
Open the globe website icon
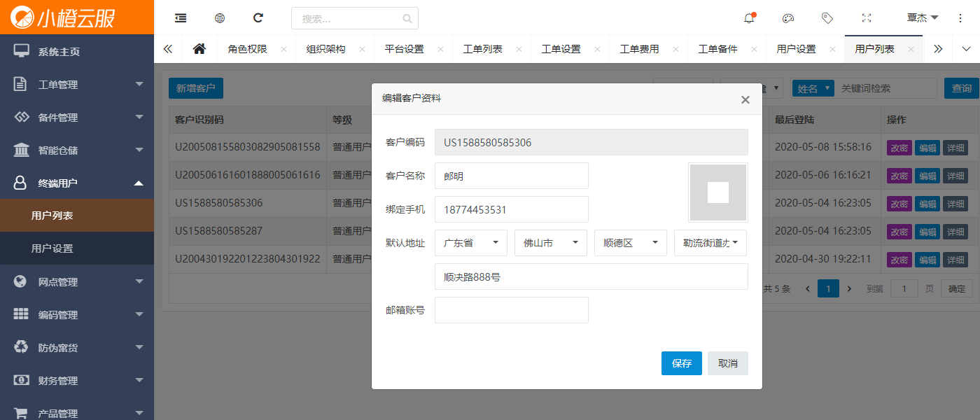pyautogui.click(x=220, y=18)
